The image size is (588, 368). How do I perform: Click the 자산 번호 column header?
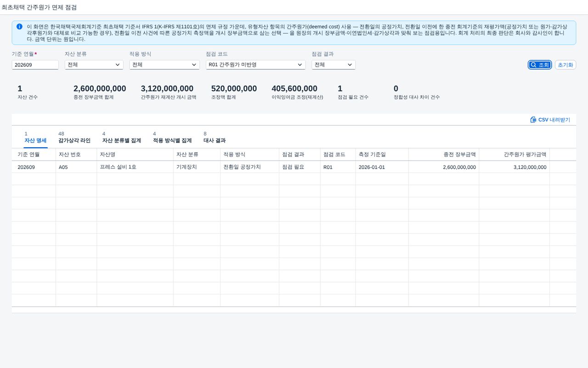point(76,155)
